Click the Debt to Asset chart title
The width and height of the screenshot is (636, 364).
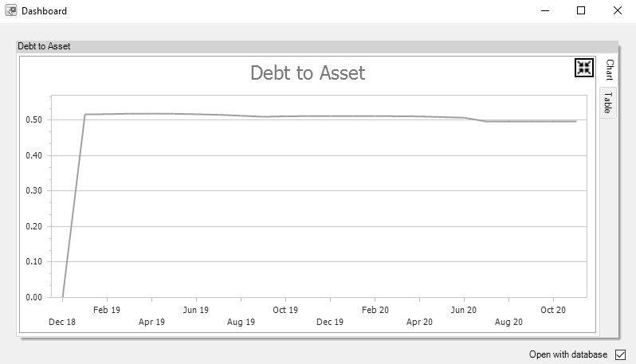click(308, 73)
